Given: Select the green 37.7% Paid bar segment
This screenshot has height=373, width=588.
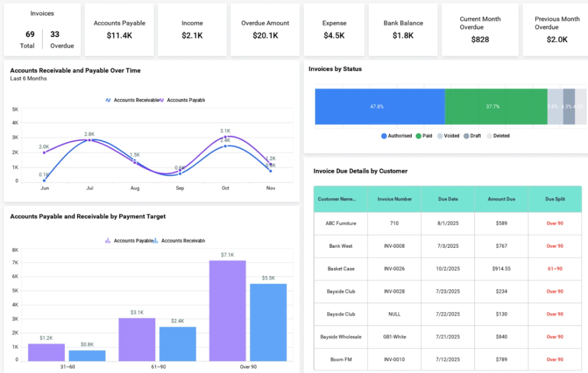Looking at the screenshot, I should pos(496,107).
